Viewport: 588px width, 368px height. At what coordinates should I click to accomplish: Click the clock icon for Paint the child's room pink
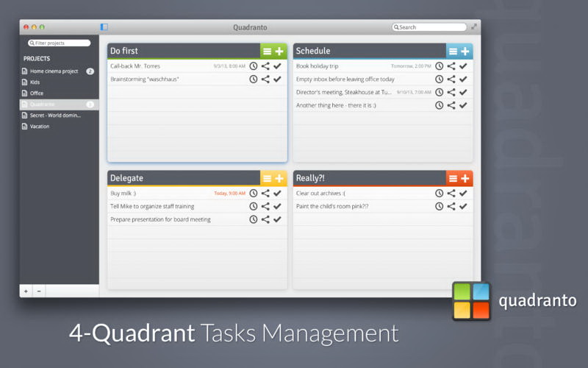coord(440,207)
